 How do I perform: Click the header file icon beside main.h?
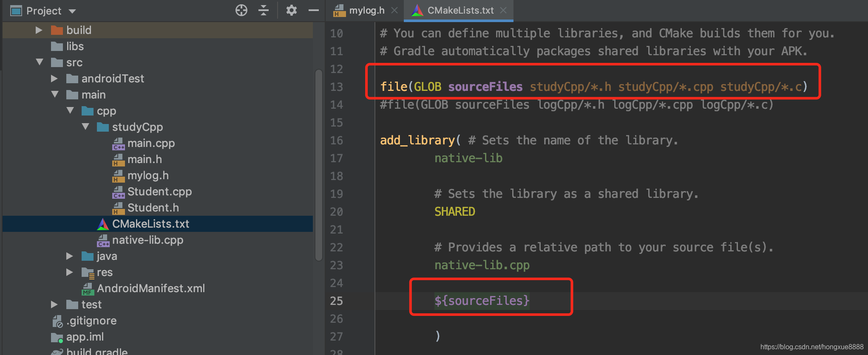pyautogui.click(x=118, y=160)
